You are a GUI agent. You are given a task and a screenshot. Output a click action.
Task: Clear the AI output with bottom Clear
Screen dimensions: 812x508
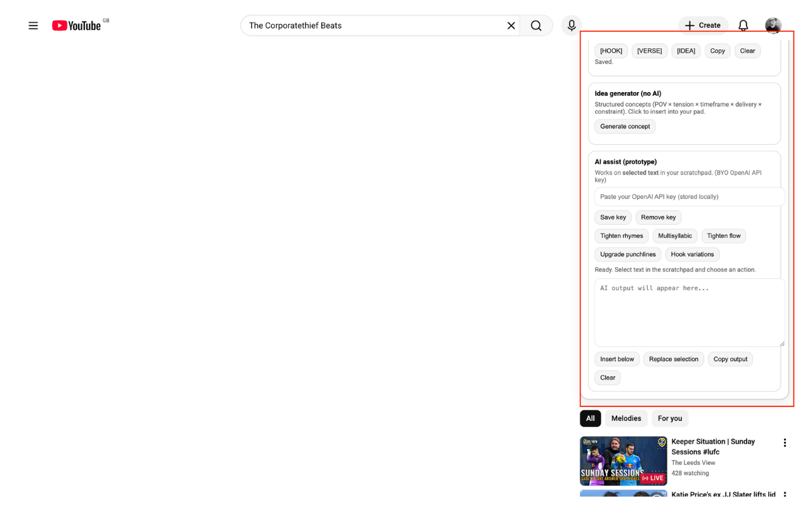[x=608, y=377]
